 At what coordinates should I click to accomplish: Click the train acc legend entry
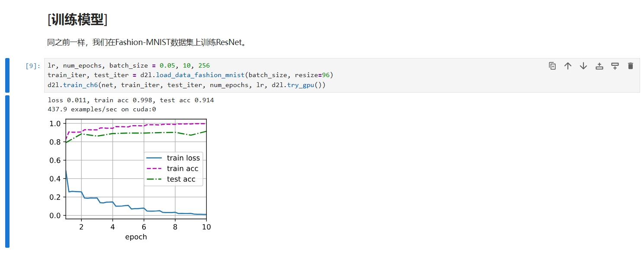point(182,168)
